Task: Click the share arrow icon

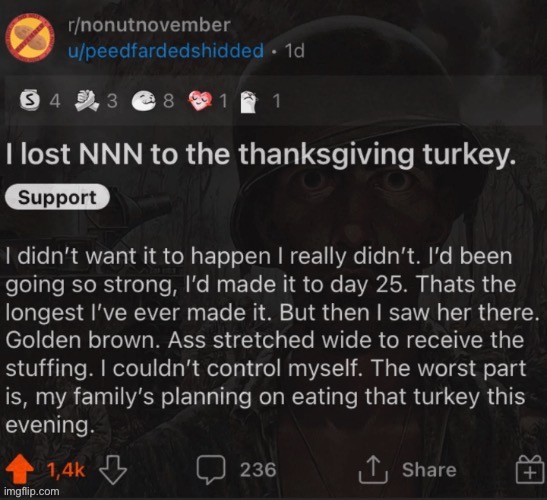Action: (x=373, y=470)
